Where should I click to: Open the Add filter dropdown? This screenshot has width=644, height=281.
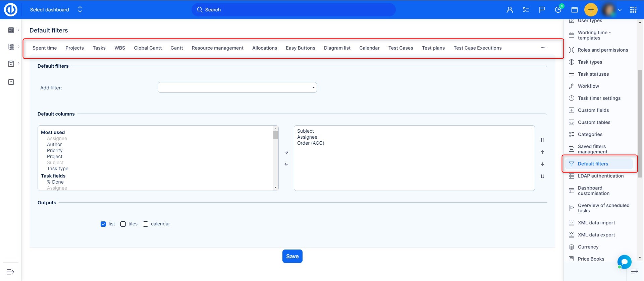237,87
